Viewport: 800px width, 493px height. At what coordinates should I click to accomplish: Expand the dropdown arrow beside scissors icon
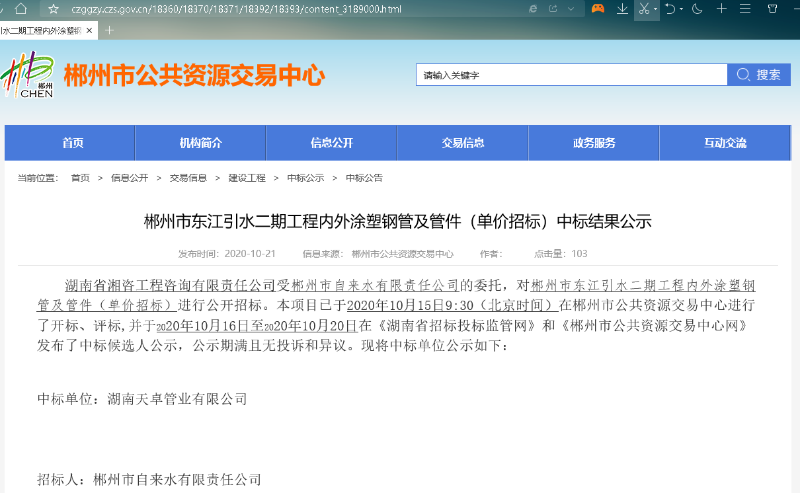pyautogui.click(x=656, y=9)
